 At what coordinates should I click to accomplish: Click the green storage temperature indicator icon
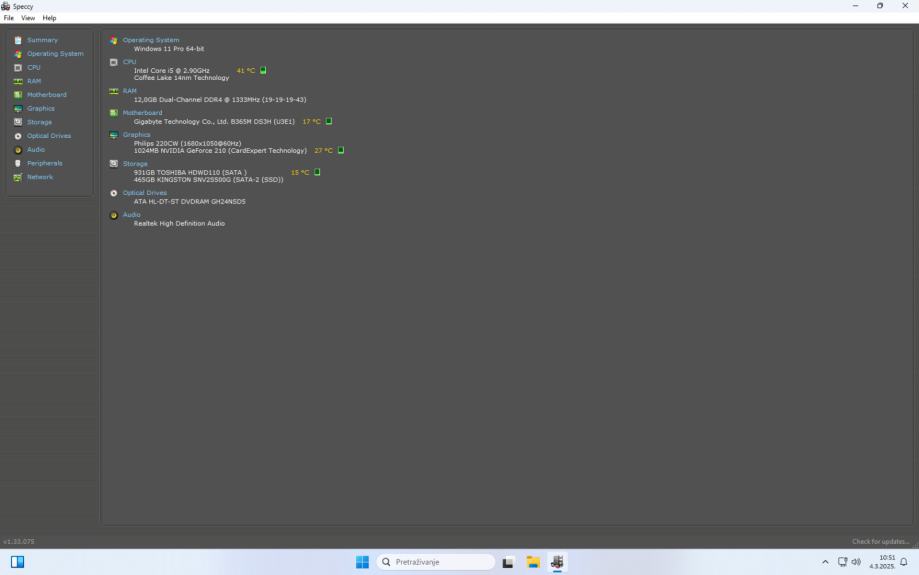pyautogui.click(x=317, y=172)
